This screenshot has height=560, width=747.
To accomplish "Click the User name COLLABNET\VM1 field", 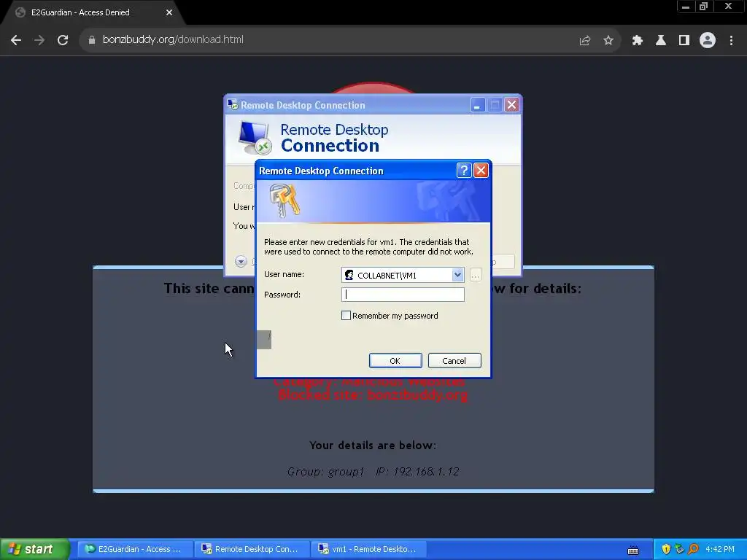I will [x=403, y=275].
